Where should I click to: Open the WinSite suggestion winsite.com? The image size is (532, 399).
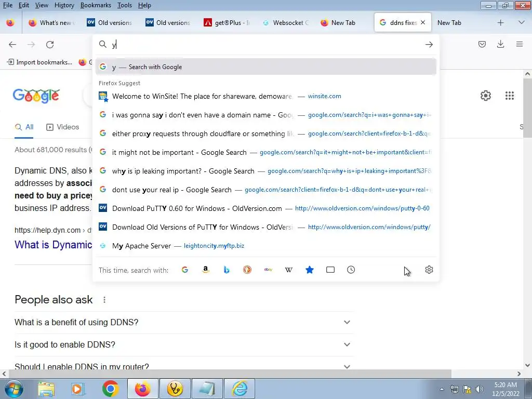[265, 96]
